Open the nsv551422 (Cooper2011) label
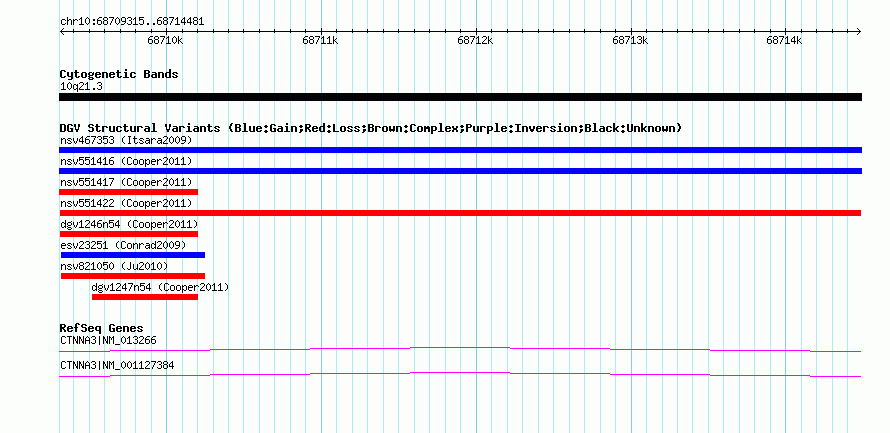The image size is (890, 433). (x=126, y=203)
